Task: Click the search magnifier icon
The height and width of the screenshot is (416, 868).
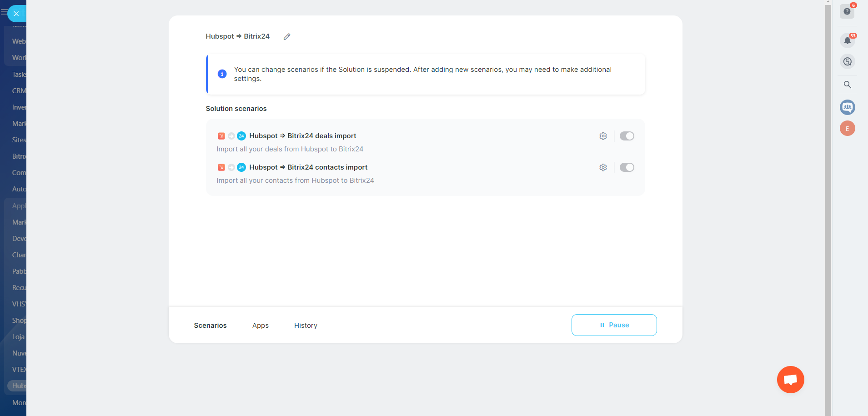Action: (847, 85)
